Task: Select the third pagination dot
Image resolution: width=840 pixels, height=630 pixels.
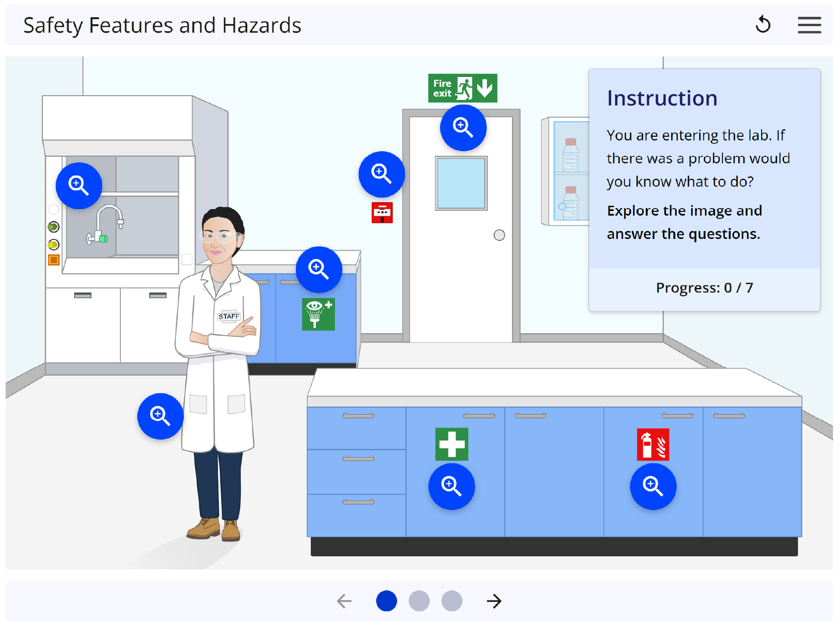Action: coord(452,601)
